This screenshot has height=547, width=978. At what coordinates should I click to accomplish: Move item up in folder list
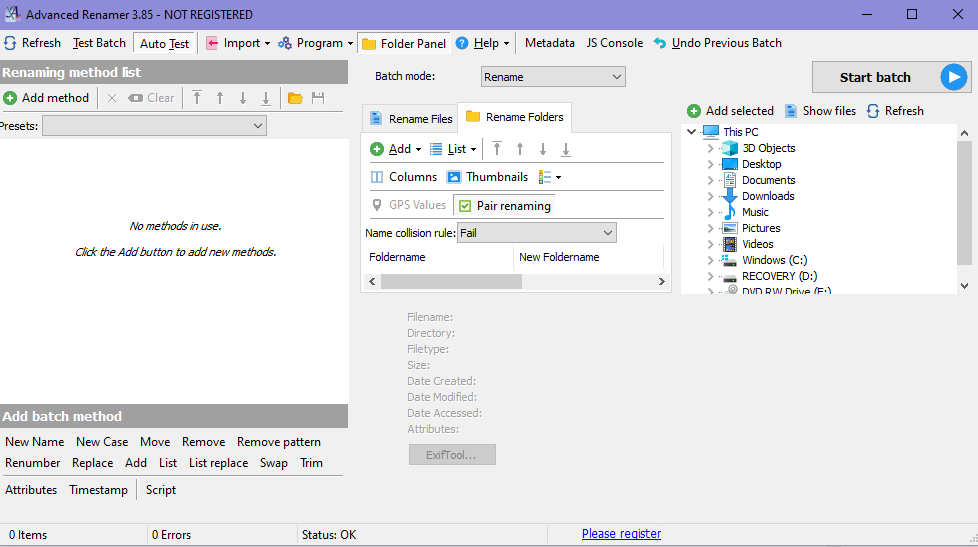520,149
